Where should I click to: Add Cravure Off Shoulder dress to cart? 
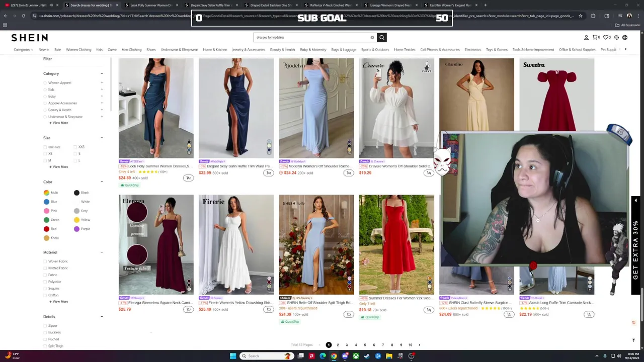[428, 173]
